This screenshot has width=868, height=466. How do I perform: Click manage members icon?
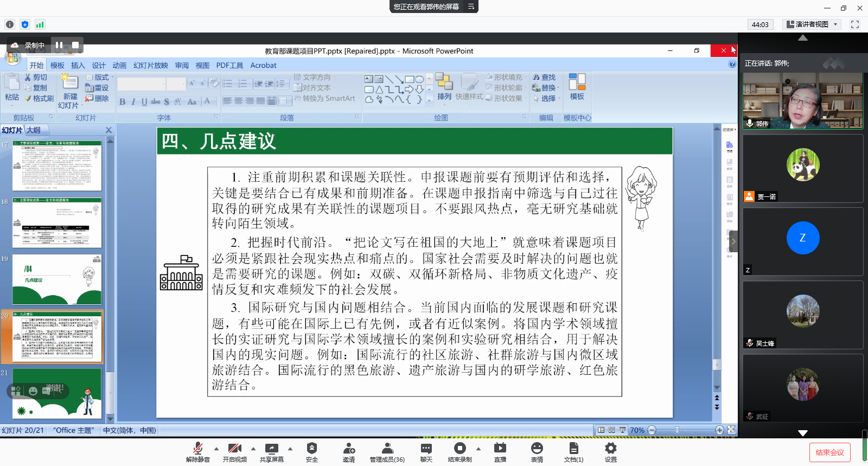(387, 449)
